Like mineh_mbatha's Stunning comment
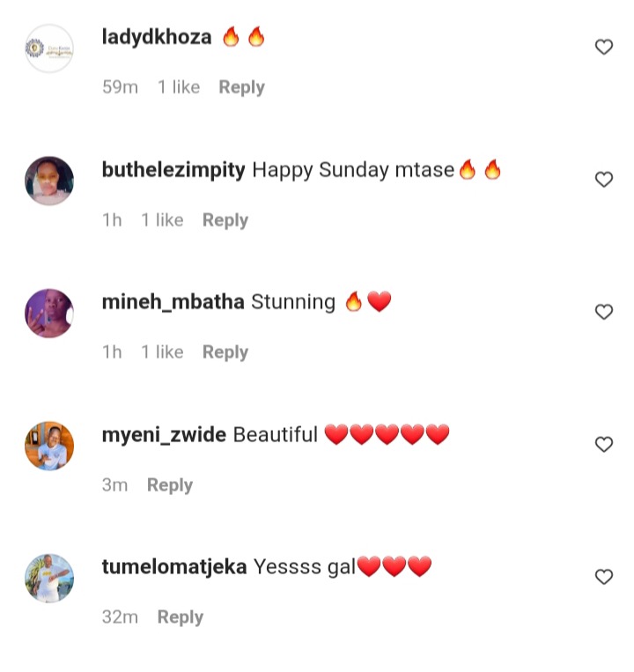Viewport: 634px width, 672px height. point(604,312)
